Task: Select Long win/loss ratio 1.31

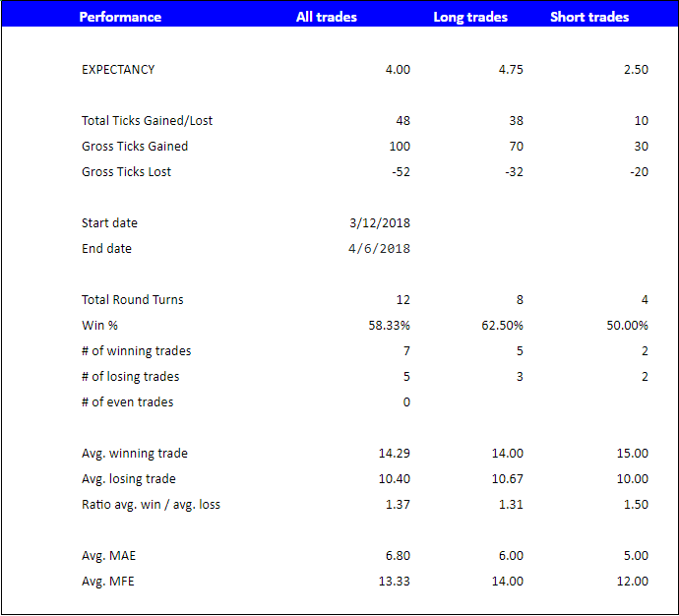Action: [x=511, y=505]
